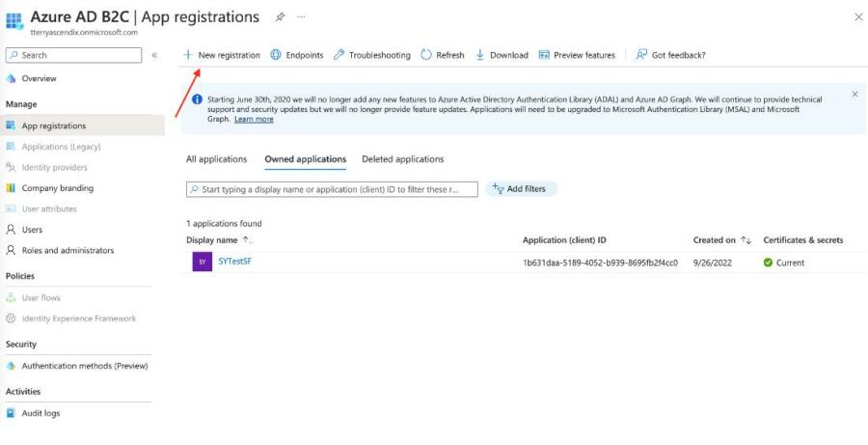Open the Deleted applications tab
Image resolution: width=868 pixels, height=445 pixels.
tap(403, 159)
